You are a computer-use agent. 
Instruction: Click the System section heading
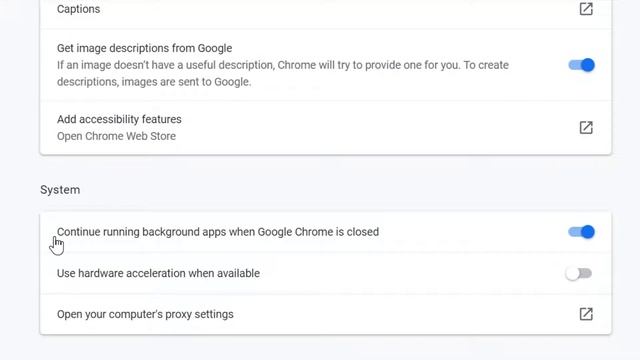[x=60, y=190]
